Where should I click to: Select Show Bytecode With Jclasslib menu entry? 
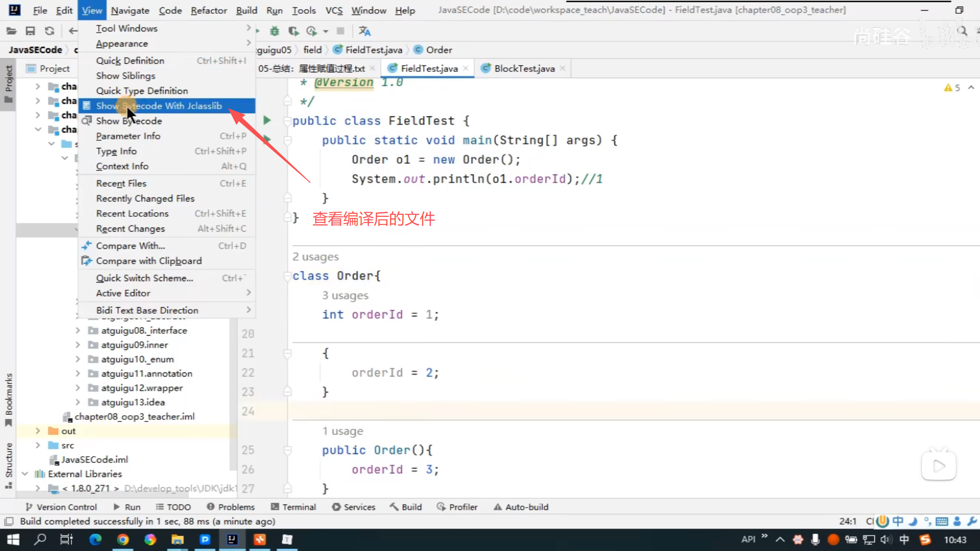point(159,106)
